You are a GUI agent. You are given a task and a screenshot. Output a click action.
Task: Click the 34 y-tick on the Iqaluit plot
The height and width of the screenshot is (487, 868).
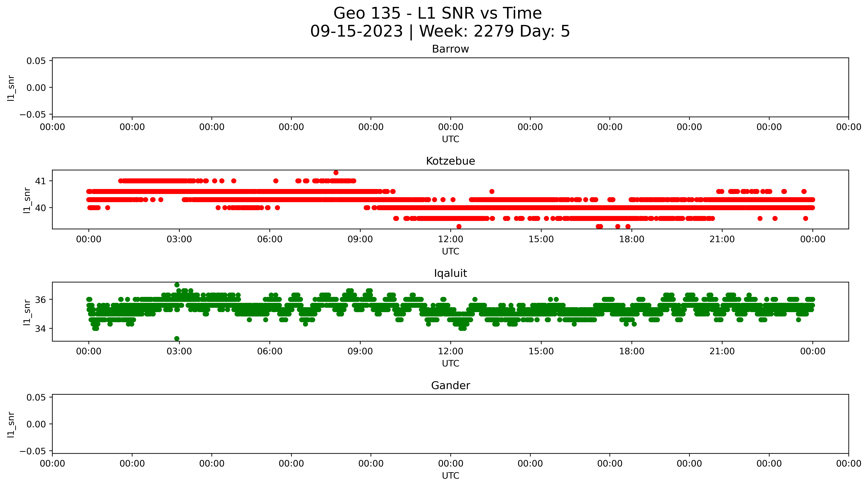(40, 329)
